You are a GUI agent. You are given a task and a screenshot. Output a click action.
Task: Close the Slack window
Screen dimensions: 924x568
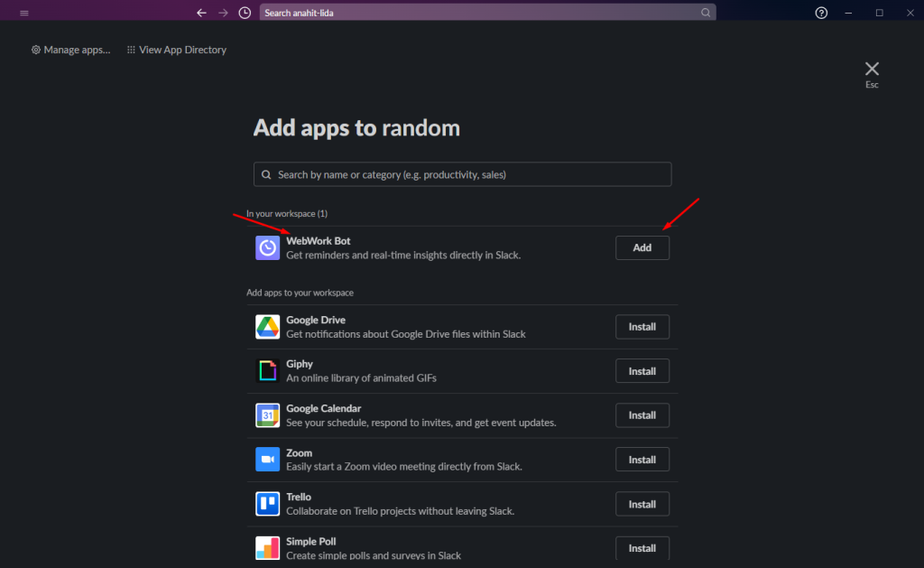point(910,13)
